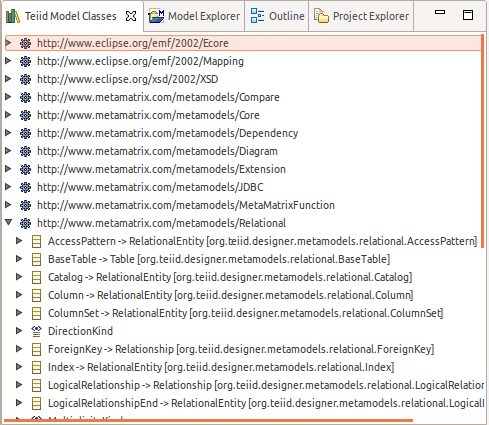Click the Ecore package icon
Screen dimensions: 489x425
pyautogui.click(x=25, y=43)
